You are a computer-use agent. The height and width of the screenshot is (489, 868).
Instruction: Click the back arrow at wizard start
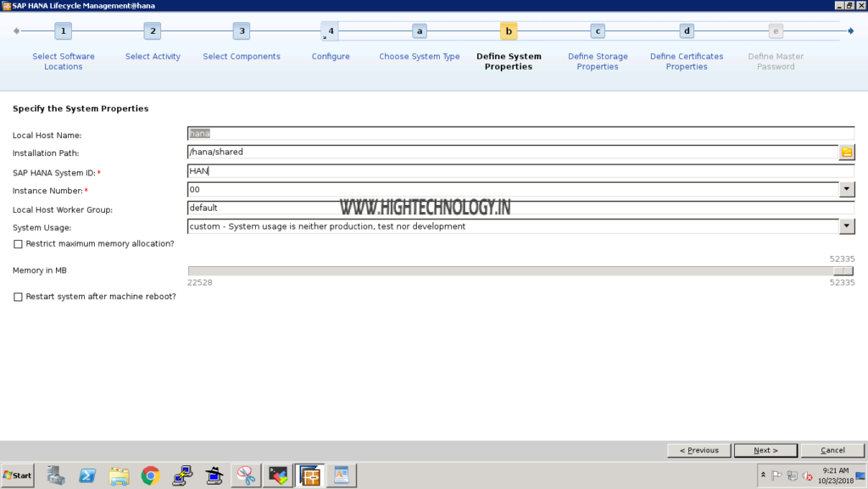(x=17, y=31)
